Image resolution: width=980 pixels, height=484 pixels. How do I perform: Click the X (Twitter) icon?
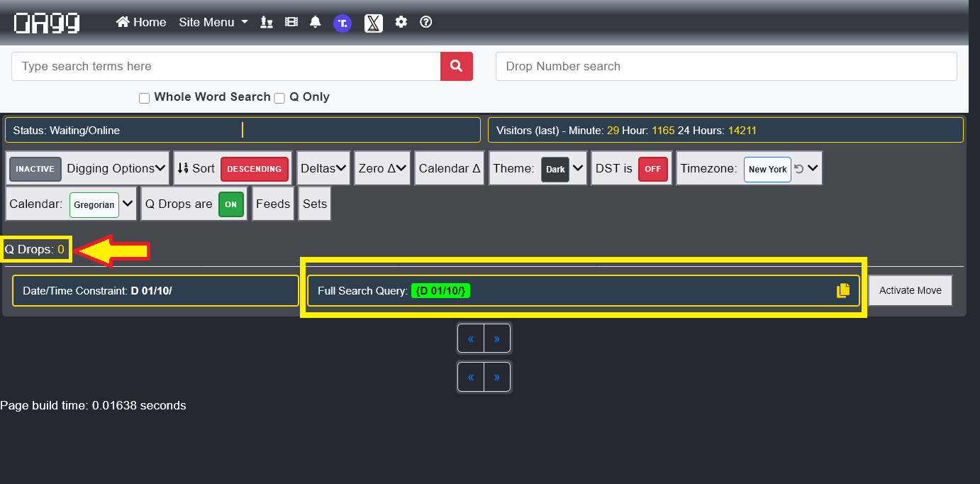tap(374, 23)
